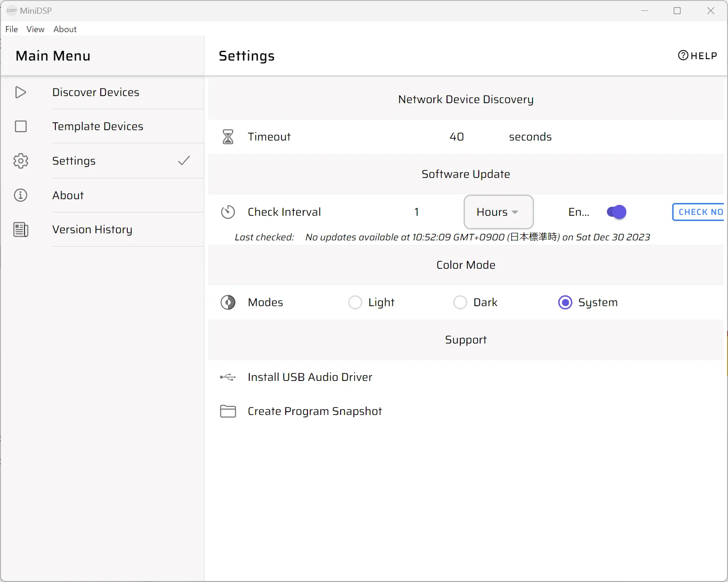Viewport: 728px width, 582px height.
Task: Click the About info circle icon
Action: [21, 195]
